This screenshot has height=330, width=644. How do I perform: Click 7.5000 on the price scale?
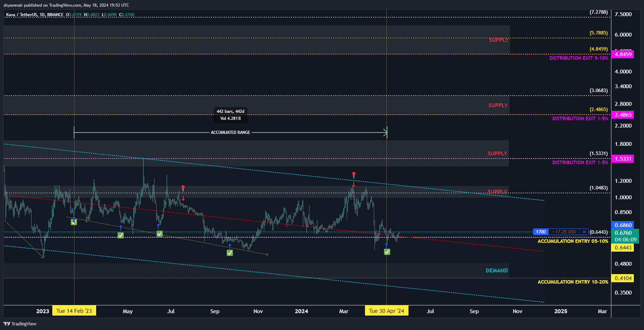point(623,14)
